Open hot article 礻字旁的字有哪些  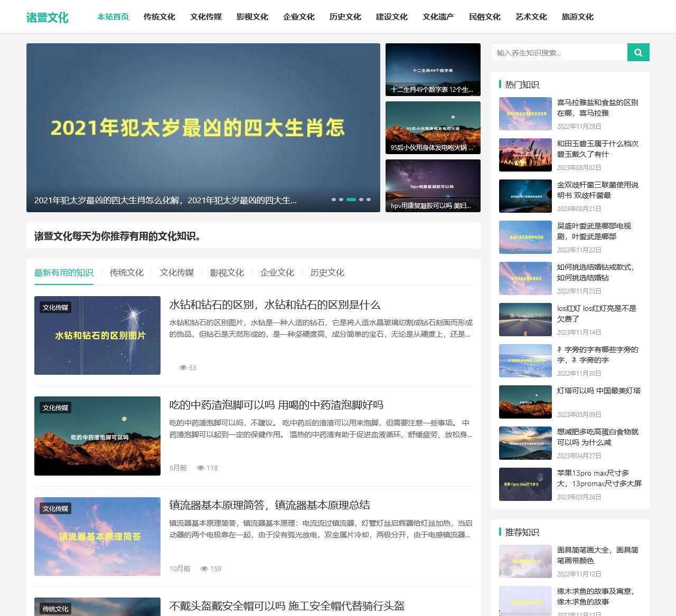click(598, 355)
